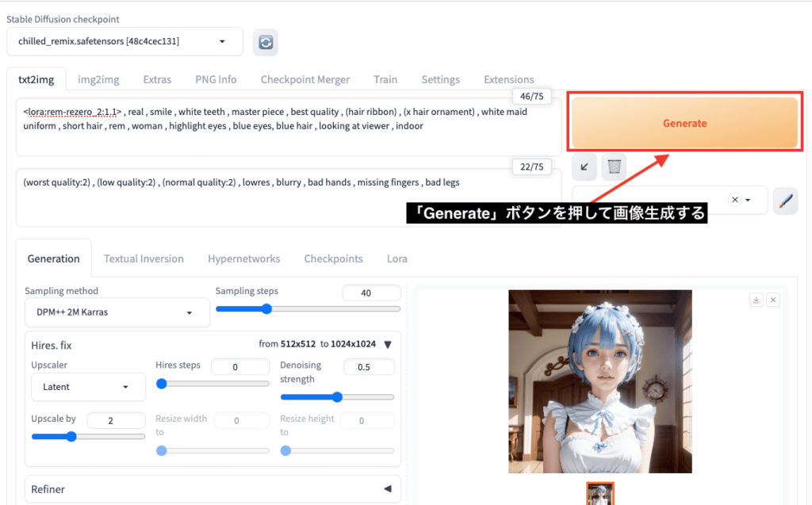Click the Upscale by value field
812x505 pixels.
coord(116,420)
